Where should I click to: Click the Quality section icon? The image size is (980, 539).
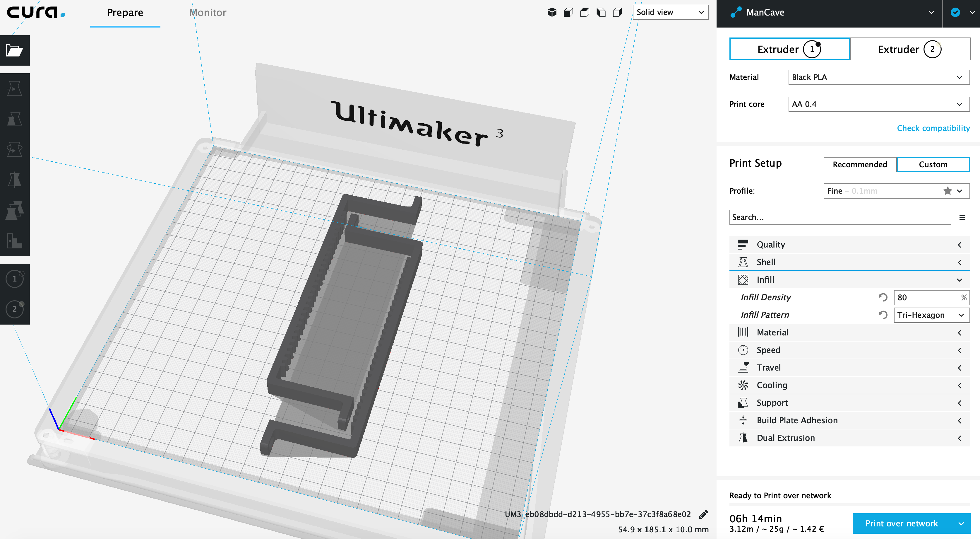pos(743,245)
